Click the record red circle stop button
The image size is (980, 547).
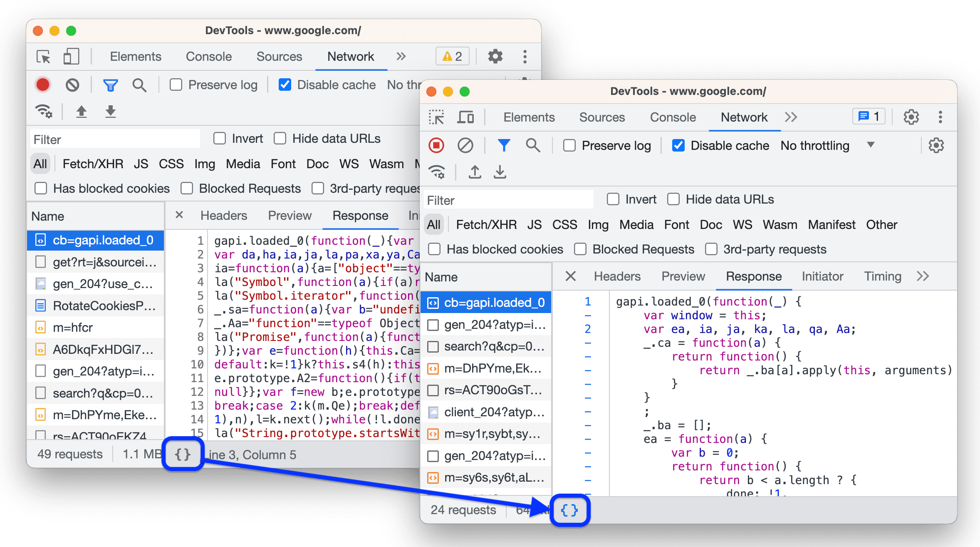pyautogui.click(x=437, y=145)
